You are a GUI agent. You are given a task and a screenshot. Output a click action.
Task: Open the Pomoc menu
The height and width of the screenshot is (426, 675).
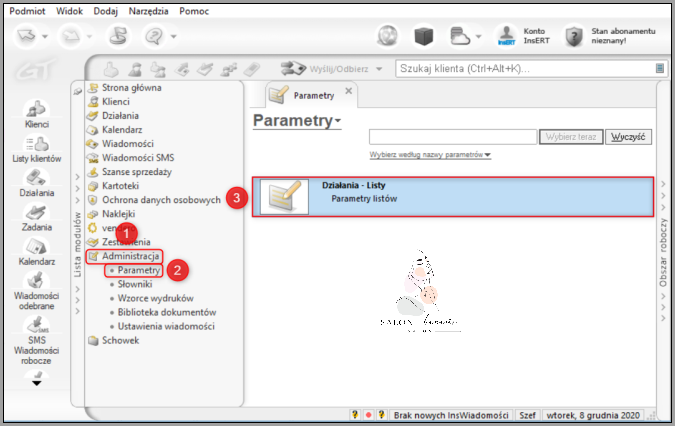coord(194,11)
